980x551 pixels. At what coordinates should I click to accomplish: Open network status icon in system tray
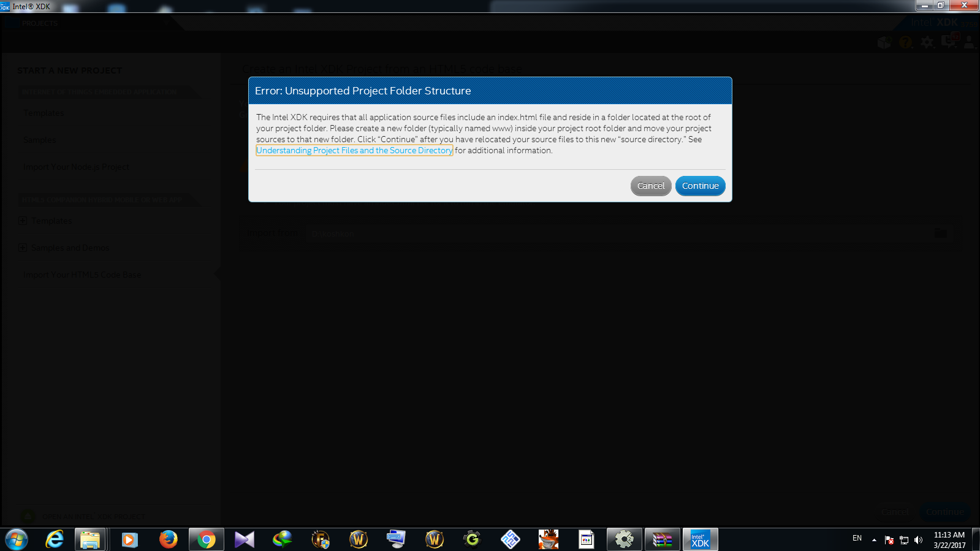click(904, 540)
